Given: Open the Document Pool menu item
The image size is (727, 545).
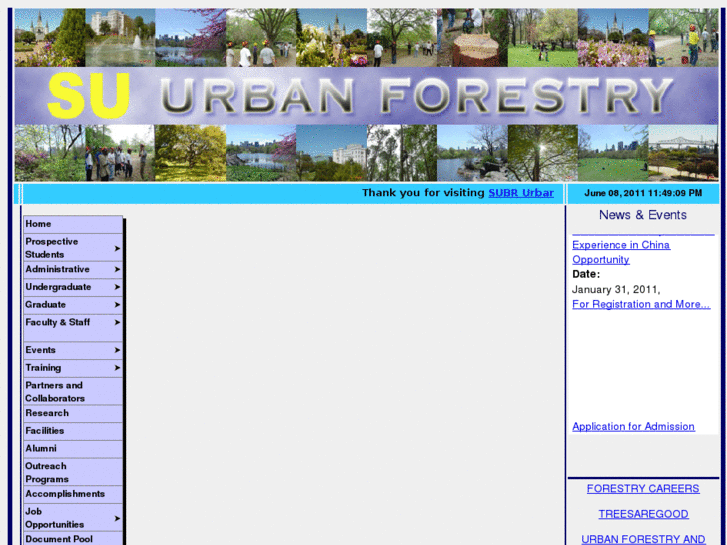Looking at the screenshot, I should 73,539.
